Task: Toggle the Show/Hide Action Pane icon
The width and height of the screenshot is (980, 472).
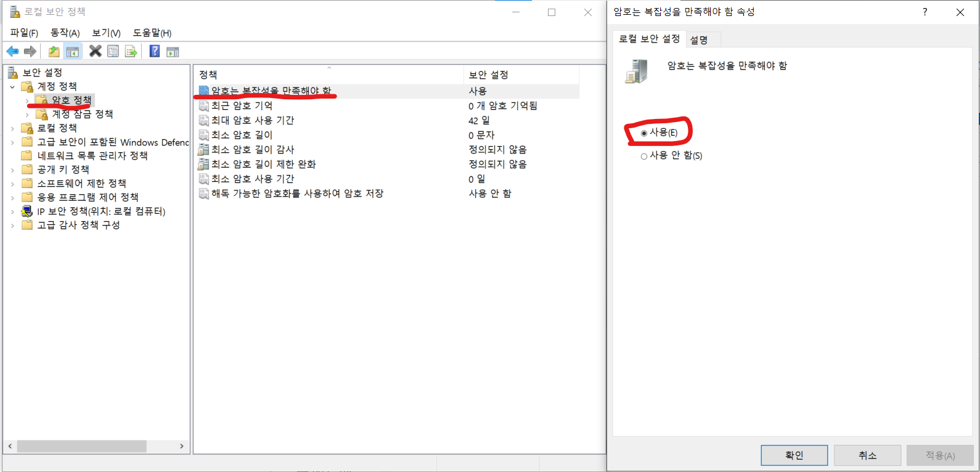Action: 173,51
